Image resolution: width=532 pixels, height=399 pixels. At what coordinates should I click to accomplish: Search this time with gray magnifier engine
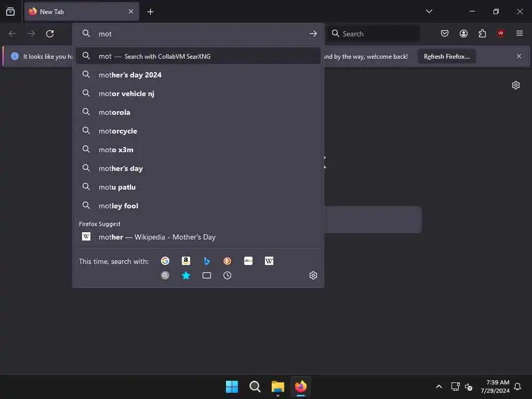coord(165,275)
